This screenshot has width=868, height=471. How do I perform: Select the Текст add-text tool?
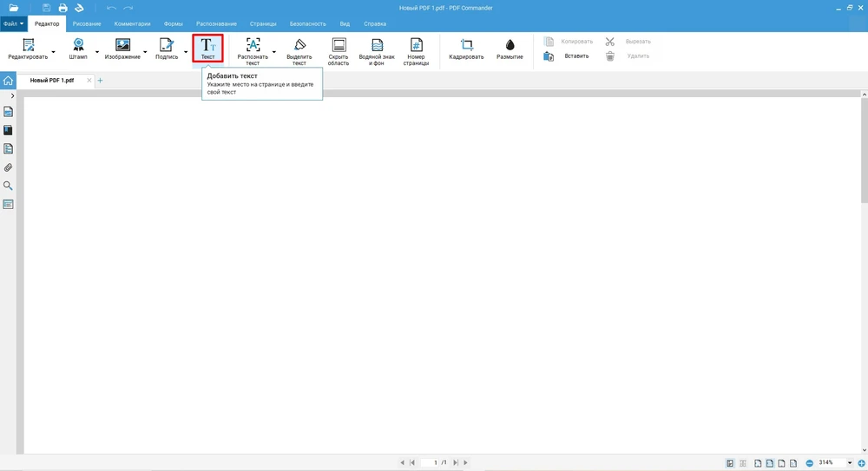[208, 49]
